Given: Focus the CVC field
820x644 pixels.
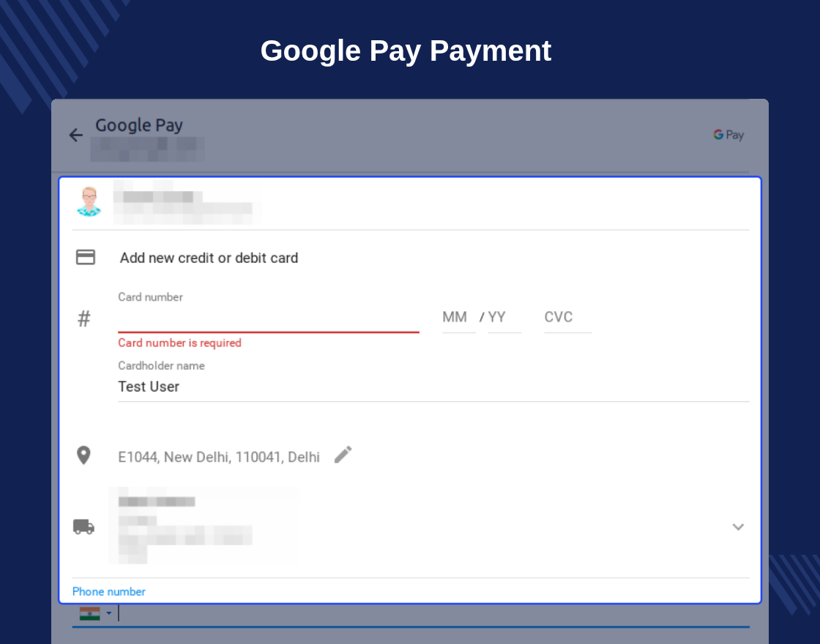Looking at the screenshot, I should click(568, 318).
